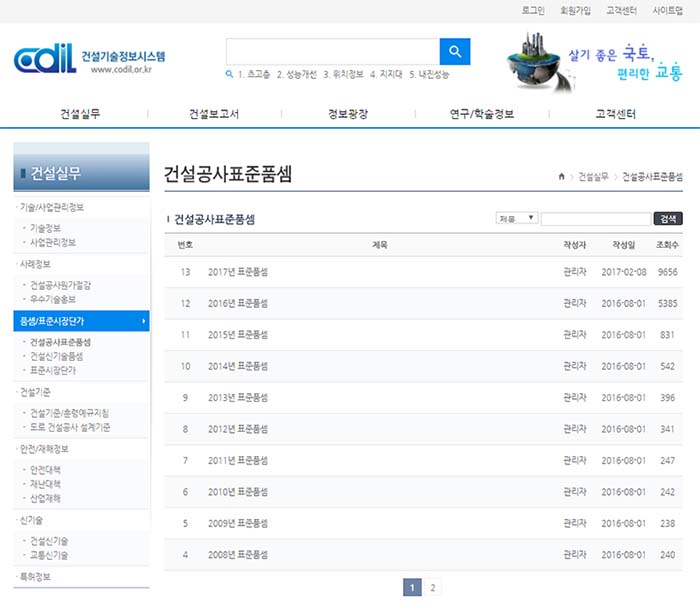Open the 2012년 표준품셈 post
The height and width of the screenshot is (606, 700).
coord(238,429)
